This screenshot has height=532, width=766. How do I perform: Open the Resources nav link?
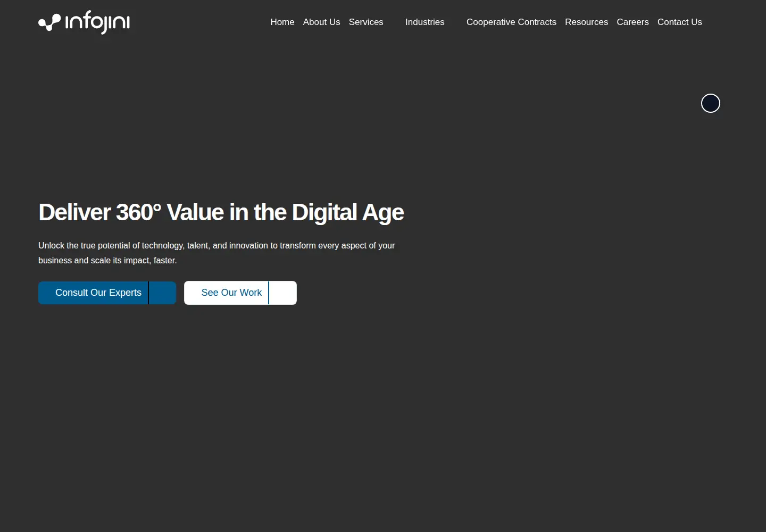click(x=586, y=22)
